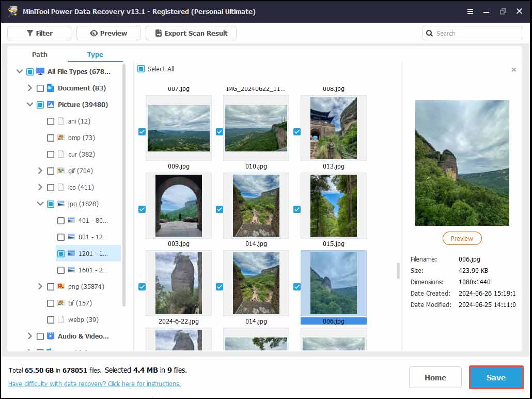532x399 pixels.
Task: Click the MiniTool app logo icon
Action: (13, 11)
